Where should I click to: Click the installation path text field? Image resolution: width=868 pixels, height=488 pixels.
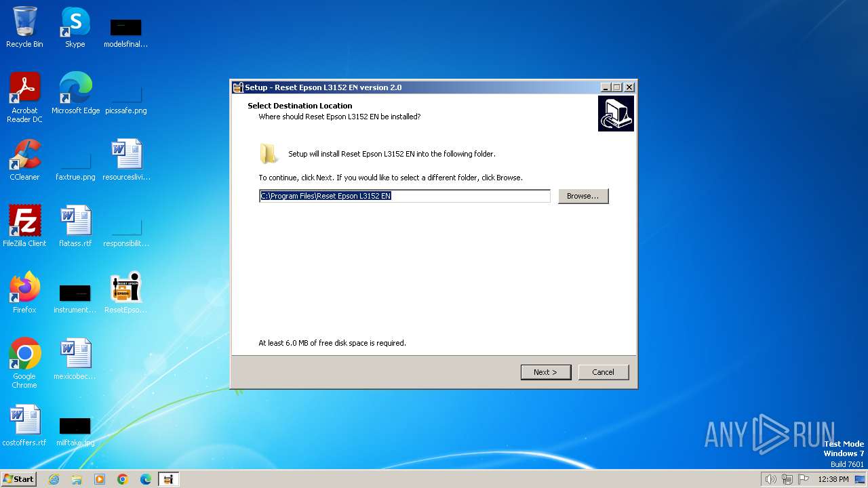click(405, 196)
